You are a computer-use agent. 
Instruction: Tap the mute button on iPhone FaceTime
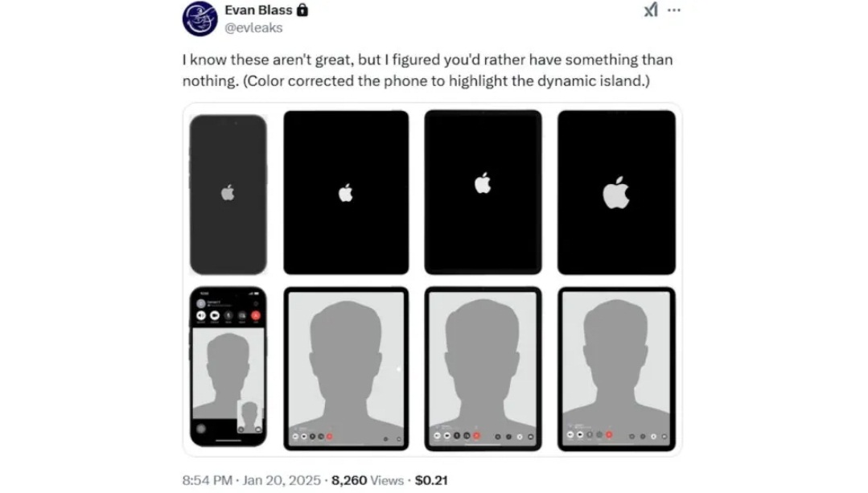[x=228, y=316]
